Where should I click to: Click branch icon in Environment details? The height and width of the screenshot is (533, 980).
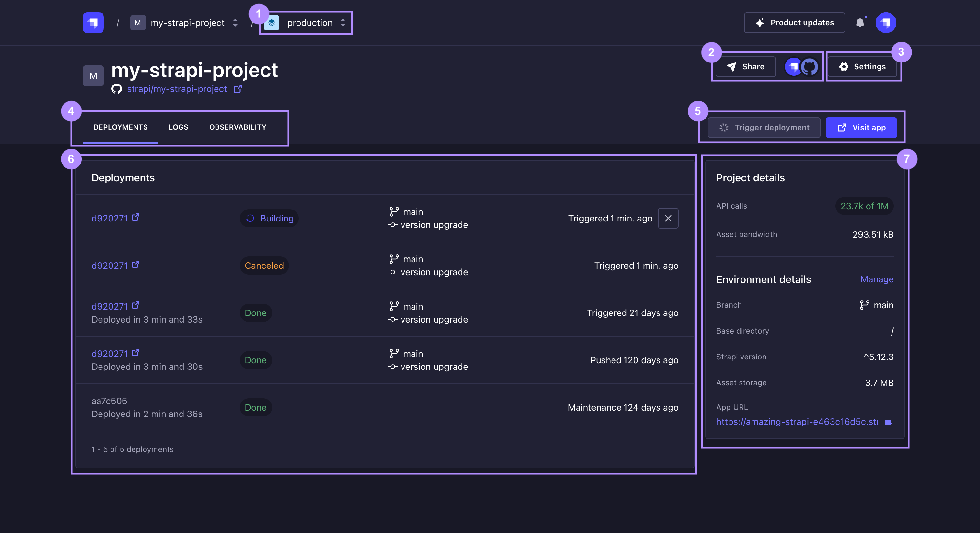click(x=864, y=305)
